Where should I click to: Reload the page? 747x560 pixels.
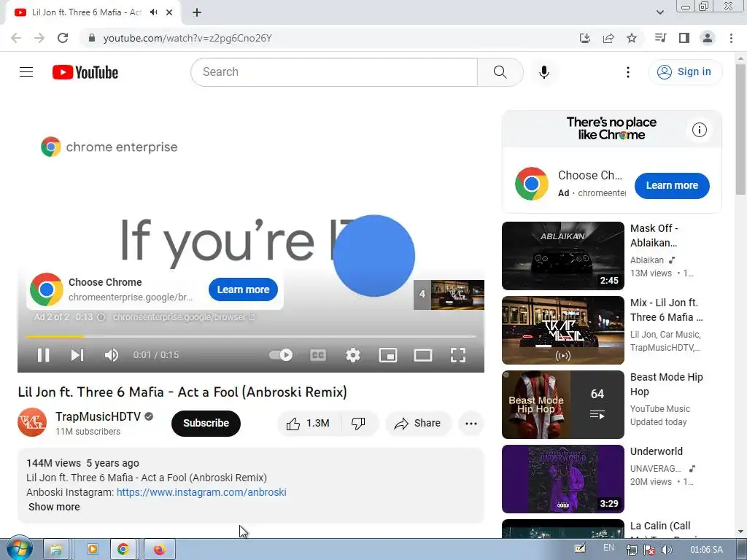[63, 38]
